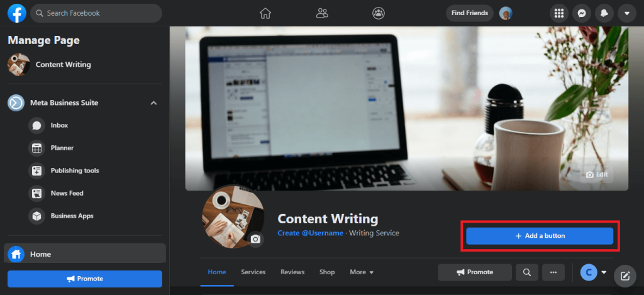Open the Home feed icon in top bar

click(x=266, y=13)
